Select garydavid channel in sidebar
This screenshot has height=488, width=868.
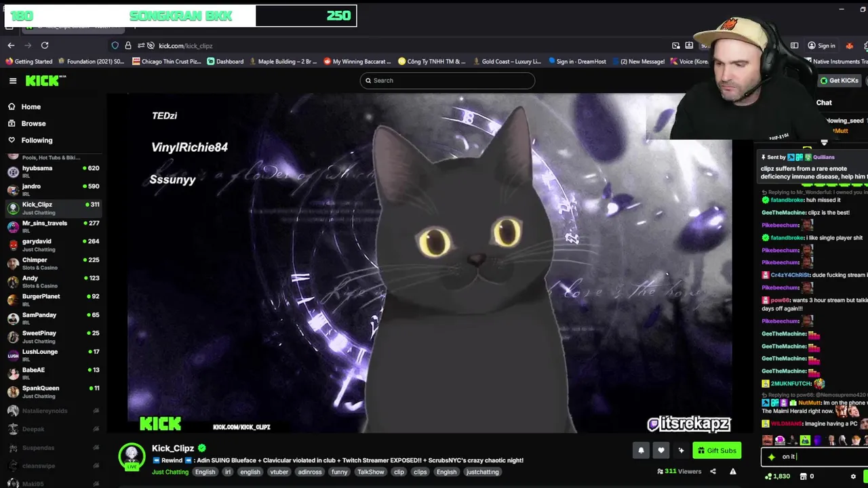coord(54,245)
